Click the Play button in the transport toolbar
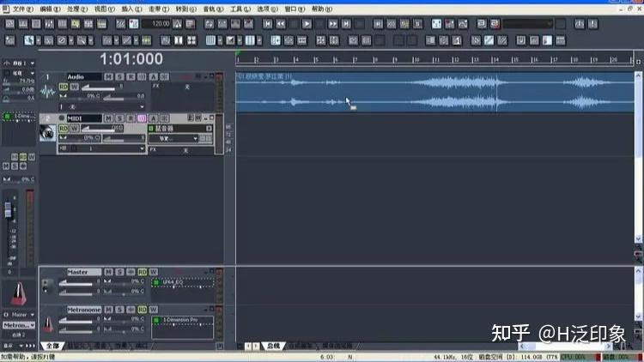This screenshot has width=644, height=362. tap(307, 24)
